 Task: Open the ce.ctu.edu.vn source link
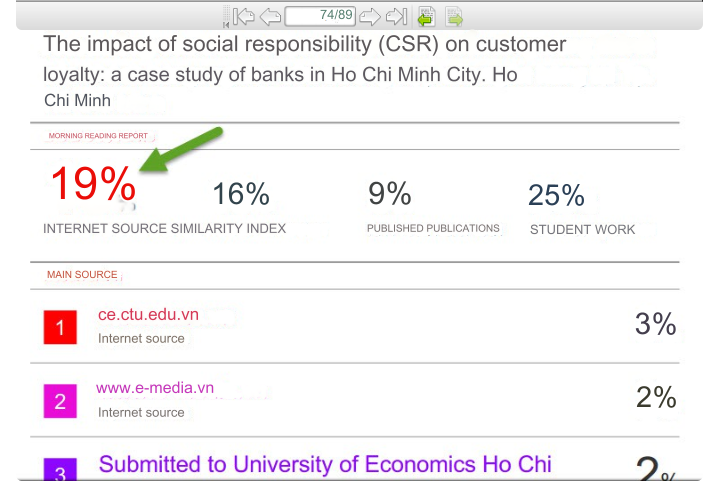(148, 315)
